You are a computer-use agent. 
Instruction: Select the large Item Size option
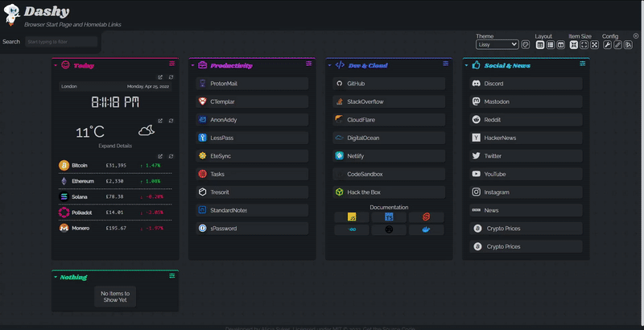(594, 45)
